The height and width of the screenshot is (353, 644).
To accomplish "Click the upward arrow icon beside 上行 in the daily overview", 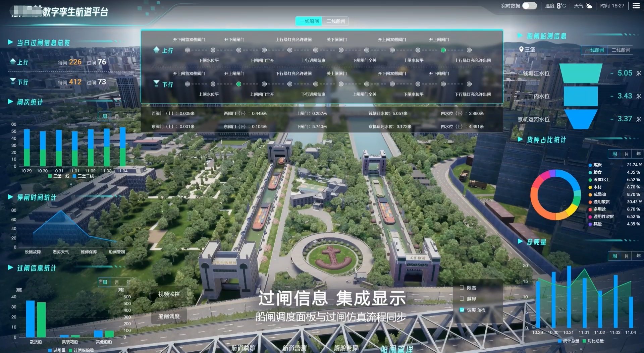I will point(13,61).
